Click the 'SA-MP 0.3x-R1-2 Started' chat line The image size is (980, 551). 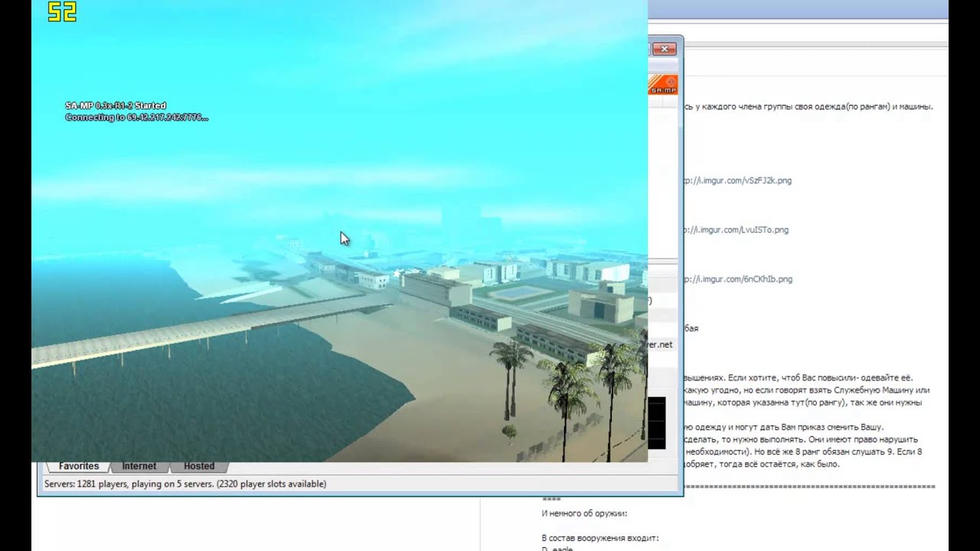(x=116, y=106)
